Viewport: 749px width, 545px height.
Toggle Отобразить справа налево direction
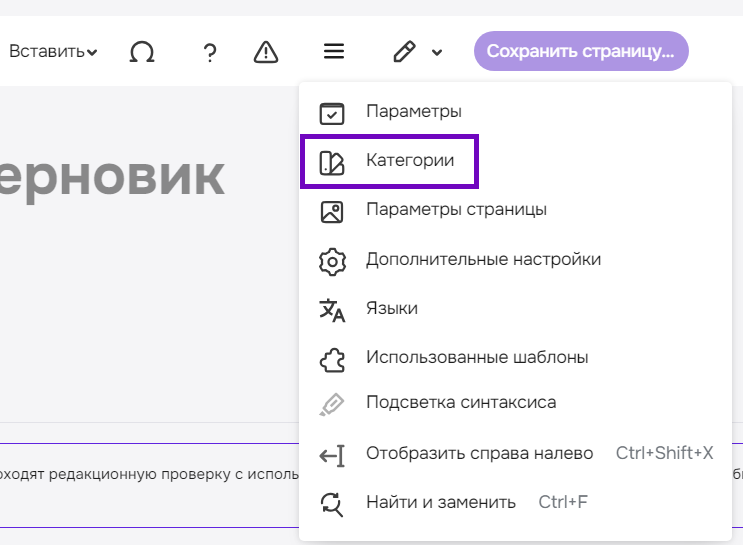479,454
